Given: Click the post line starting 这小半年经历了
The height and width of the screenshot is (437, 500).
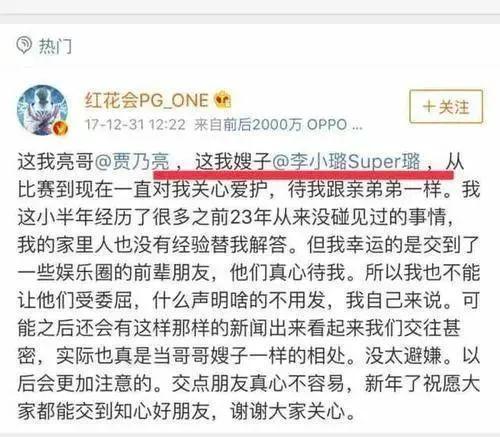Looking at the screenshot, I should pyautogui.click(x=236, y=217).
